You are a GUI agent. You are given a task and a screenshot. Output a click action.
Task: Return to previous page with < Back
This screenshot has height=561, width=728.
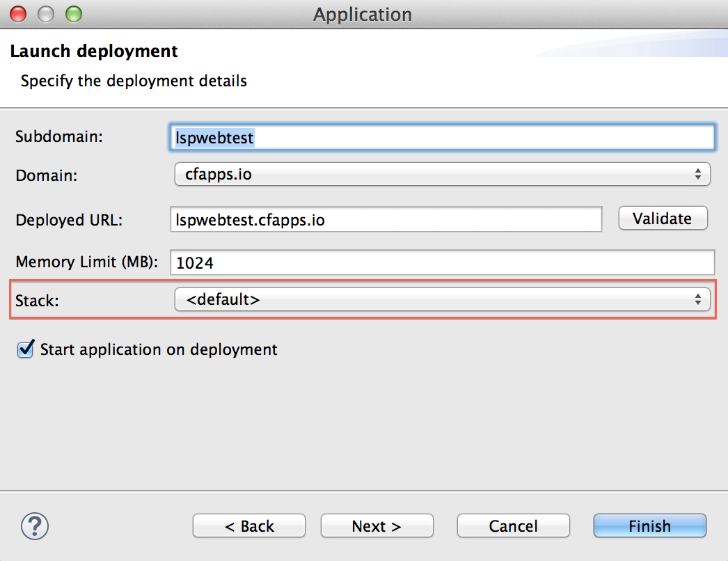pos(249,526)
